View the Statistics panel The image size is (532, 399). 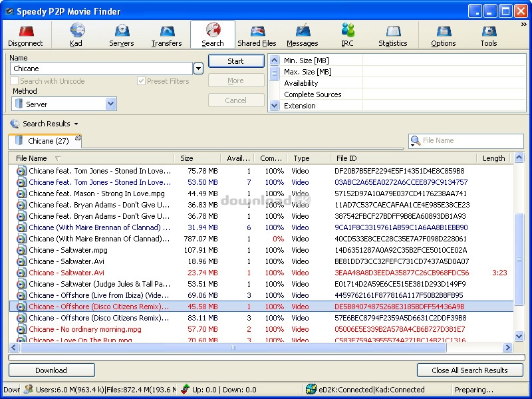pyautogui.click(x=393, y=35)
